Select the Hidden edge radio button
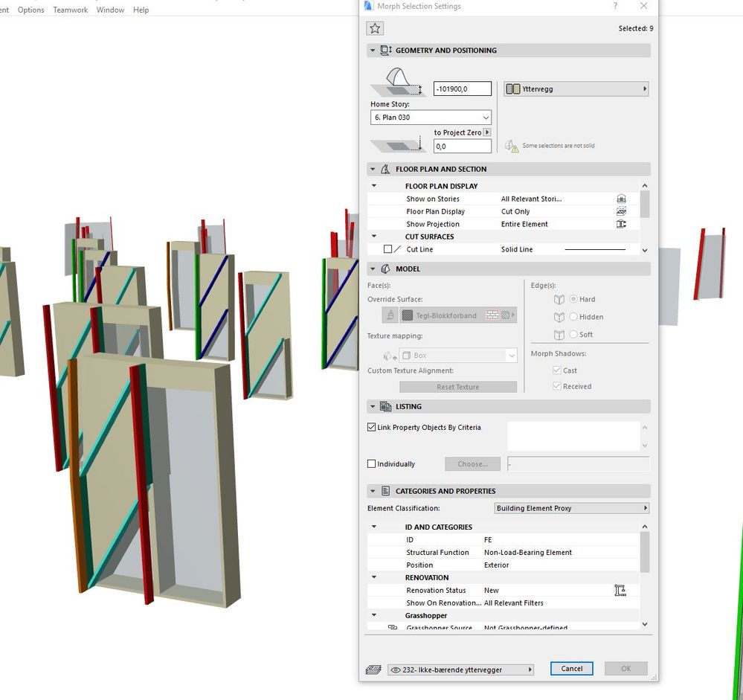This screenshot has width=743, height=700. (x=573, y=317)
